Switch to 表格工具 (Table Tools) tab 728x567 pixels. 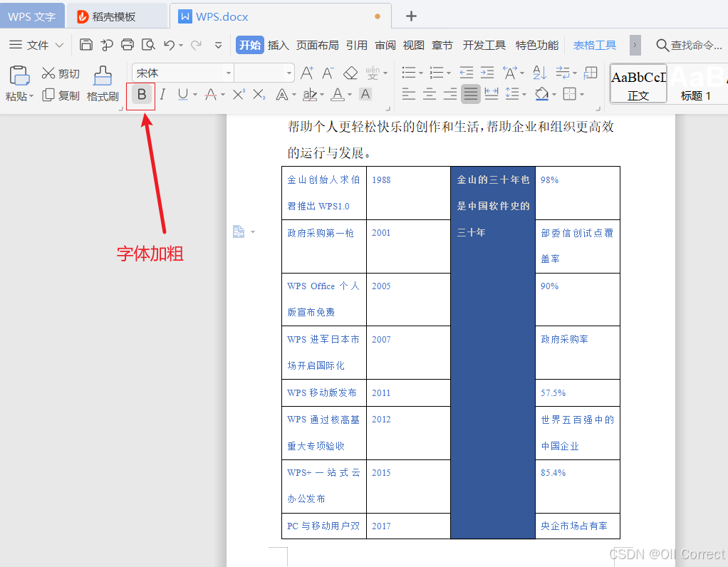595,45
